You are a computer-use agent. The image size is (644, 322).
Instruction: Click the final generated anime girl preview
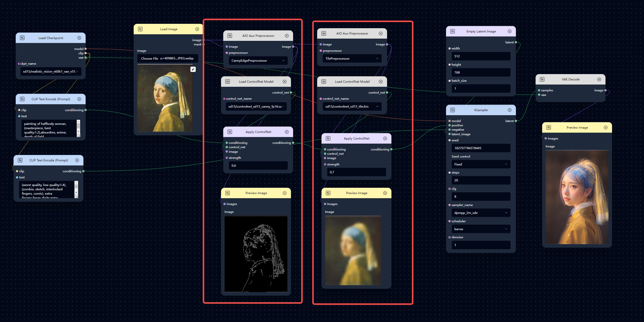577,197
